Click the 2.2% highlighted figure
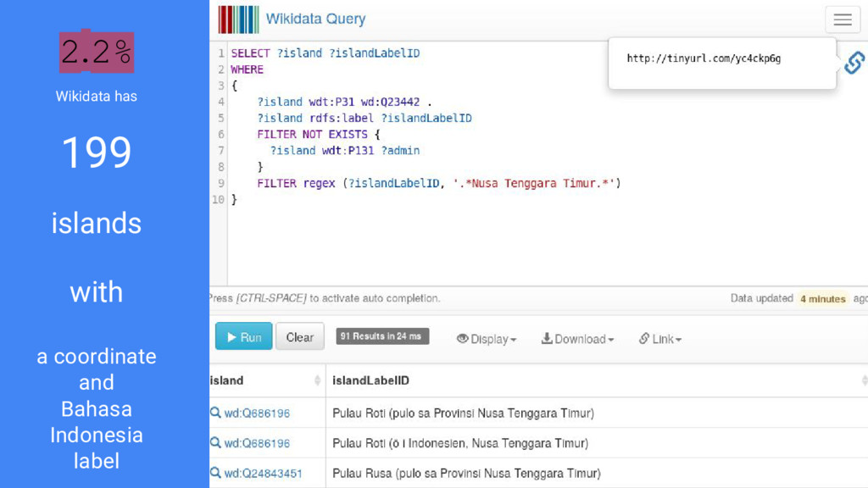 (97, 52)
